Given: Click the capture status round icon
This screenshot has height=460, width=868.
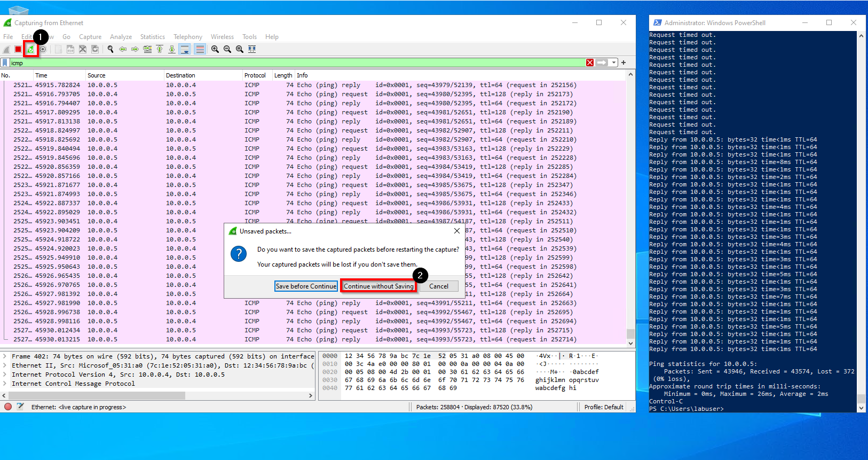Looking at the screenshot, I should coord(8,407).
